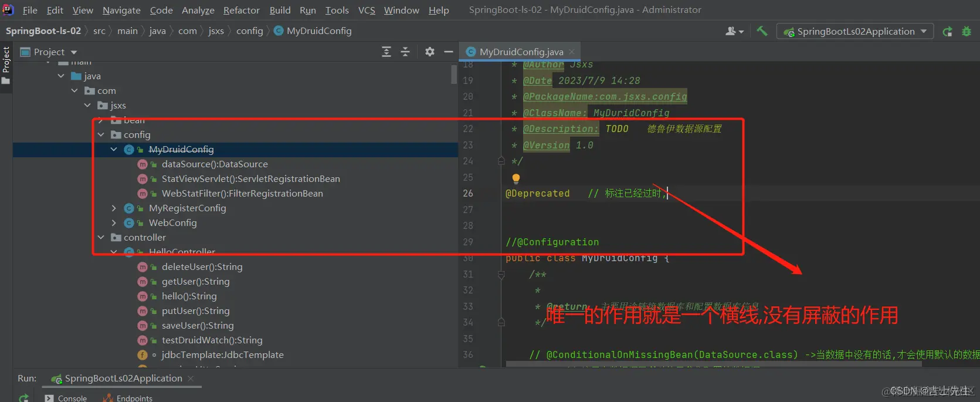Close the MyDruidConfig.java editor tab

(x=572, y=52)
